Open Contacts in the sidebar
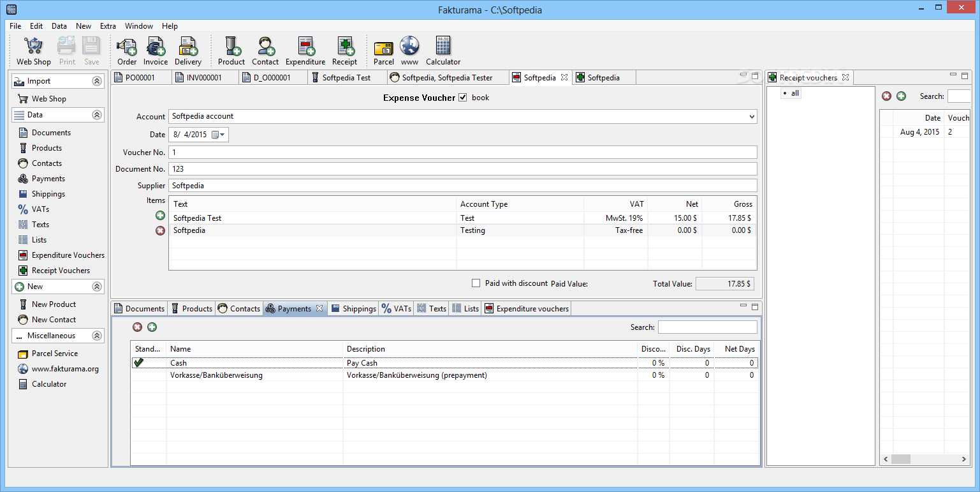The image size is (980, 492). click(x=40, y=163)
